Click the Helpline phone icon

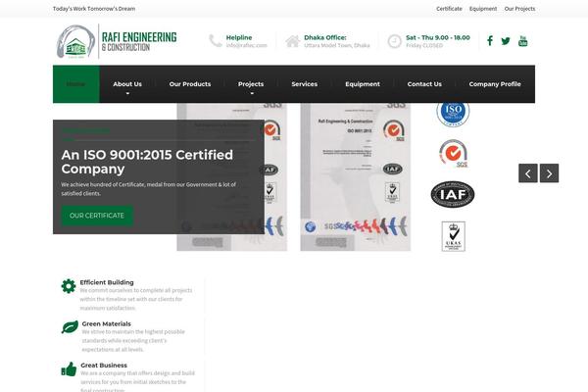pyautogui.click(x=216, y=41)
